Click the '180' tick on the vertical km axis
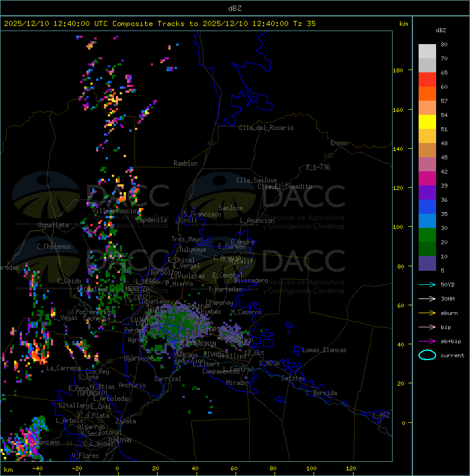The image size is (470, 476). click(x=398, y=70)
